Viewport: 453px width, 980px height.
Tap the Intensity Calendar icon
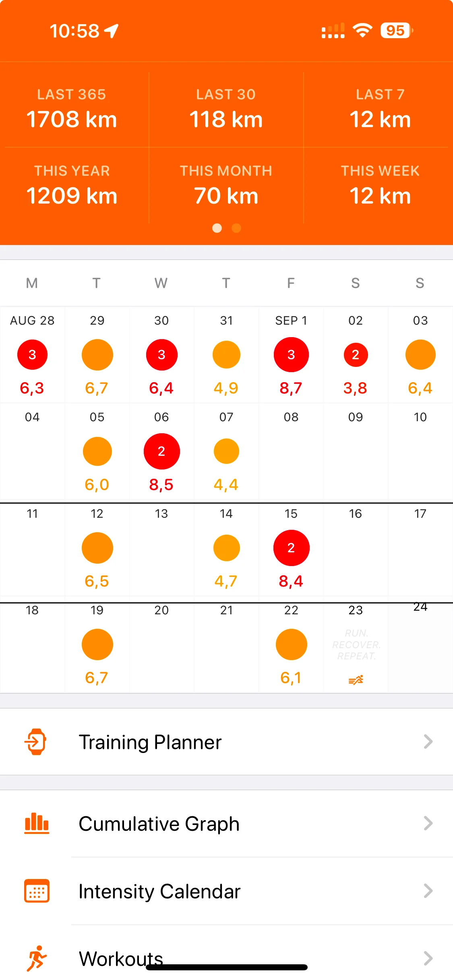point(37,891)
